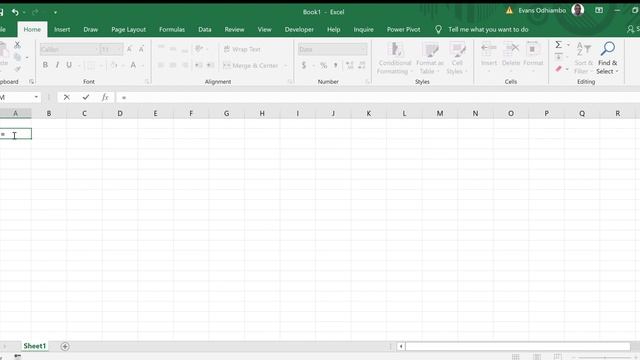This screenshot has height=360, width=640.
Task: Increase font size with the large A
Action: click(129, 49)
